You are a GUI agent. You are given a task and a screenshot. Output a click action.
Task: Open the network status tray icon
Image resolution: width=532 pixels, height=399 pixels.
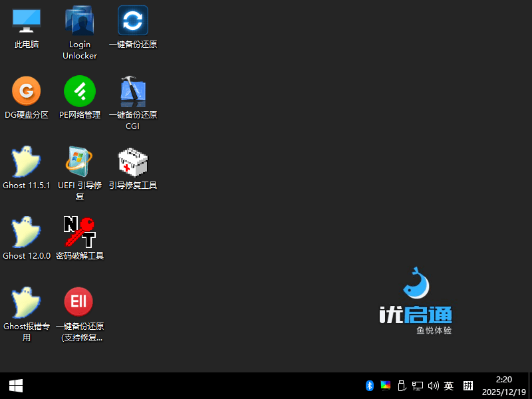click(418, 386)
